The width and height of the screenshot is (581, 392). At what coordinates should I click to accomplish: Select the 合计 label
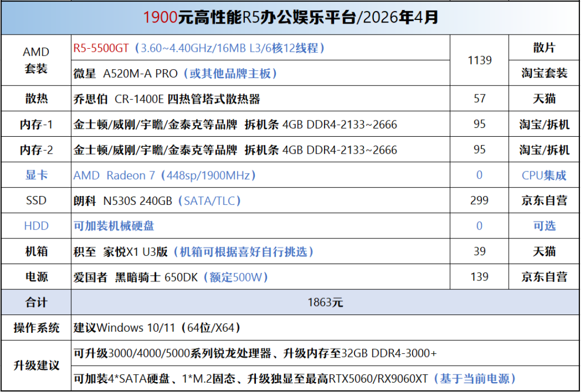pyautogui.click(x=36, y=302)
